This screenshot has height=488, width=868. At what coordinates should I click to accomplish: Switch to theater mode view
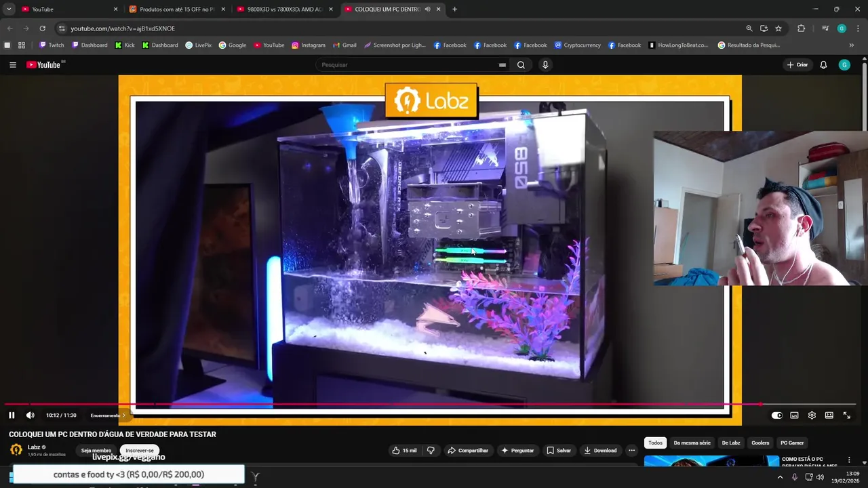[829, 415]
